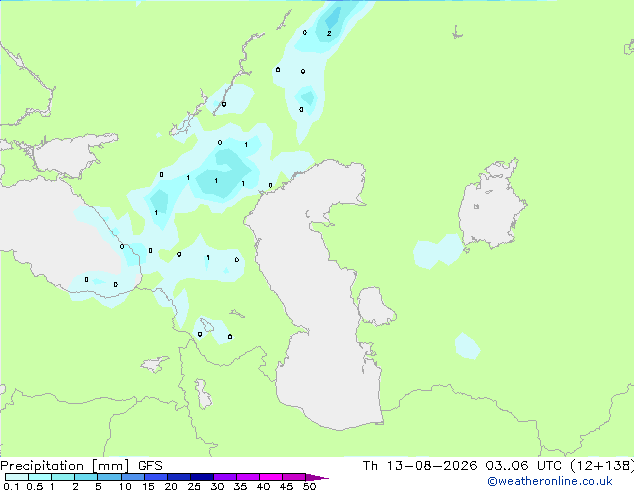
Task: Click the above-50 mm arrow tip of legend
Action: [317, 477]
